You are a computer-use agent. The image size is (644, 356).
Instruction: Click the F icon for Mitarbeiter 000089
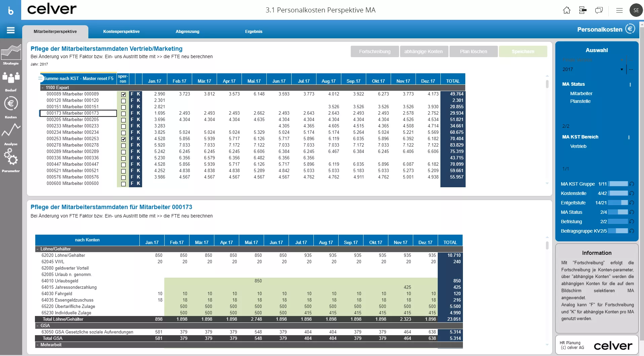pos(132,94)
